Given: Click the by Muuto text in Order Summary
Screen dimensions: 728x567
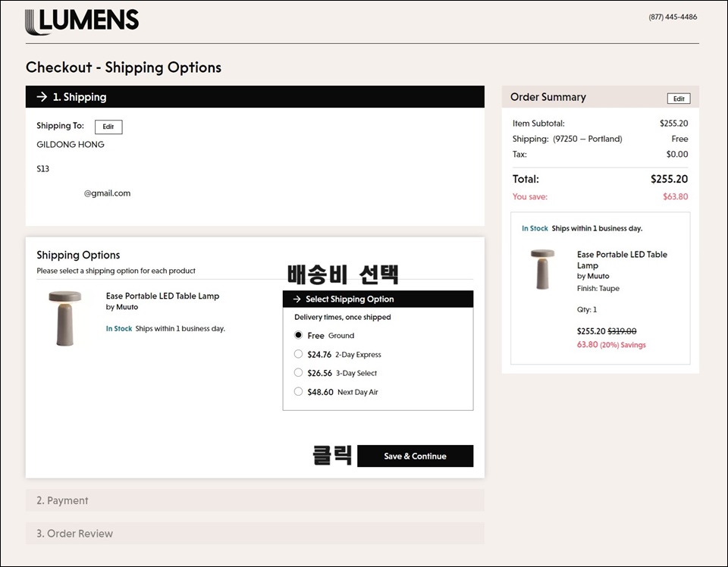Looking at the screenshot, I should (x=593, y=276).
